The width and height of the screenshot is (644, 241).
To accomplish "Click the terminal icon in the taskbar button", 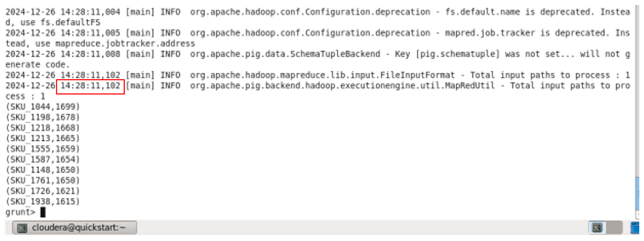I will [x=22, y=228].
